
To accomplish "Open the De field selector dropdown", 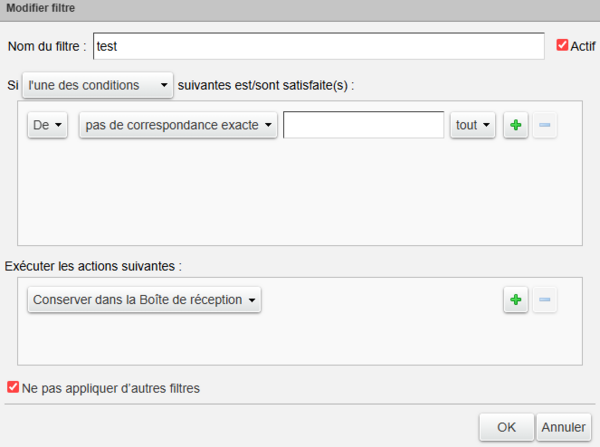I will point(47,125).
